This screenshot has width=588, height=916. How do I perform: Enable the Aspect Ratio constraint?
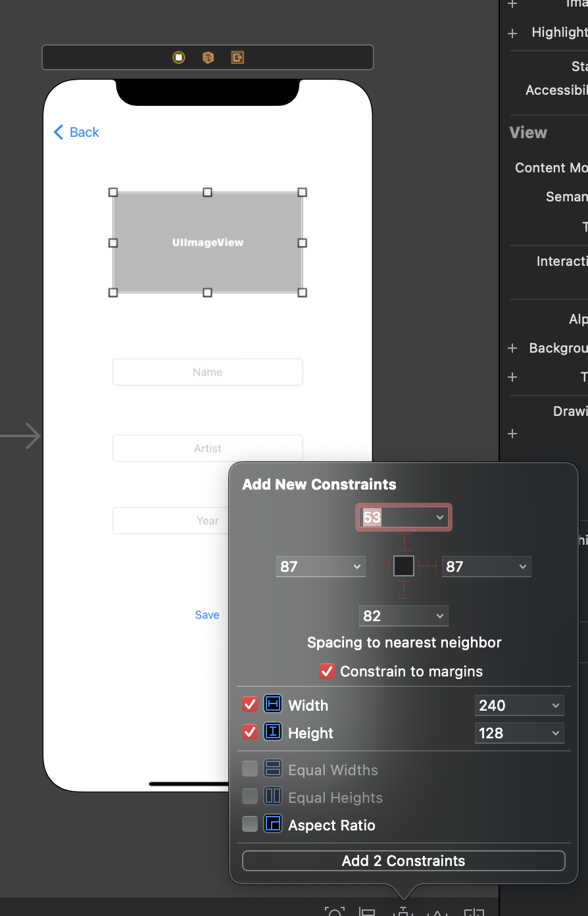click(x=250, y=825)
